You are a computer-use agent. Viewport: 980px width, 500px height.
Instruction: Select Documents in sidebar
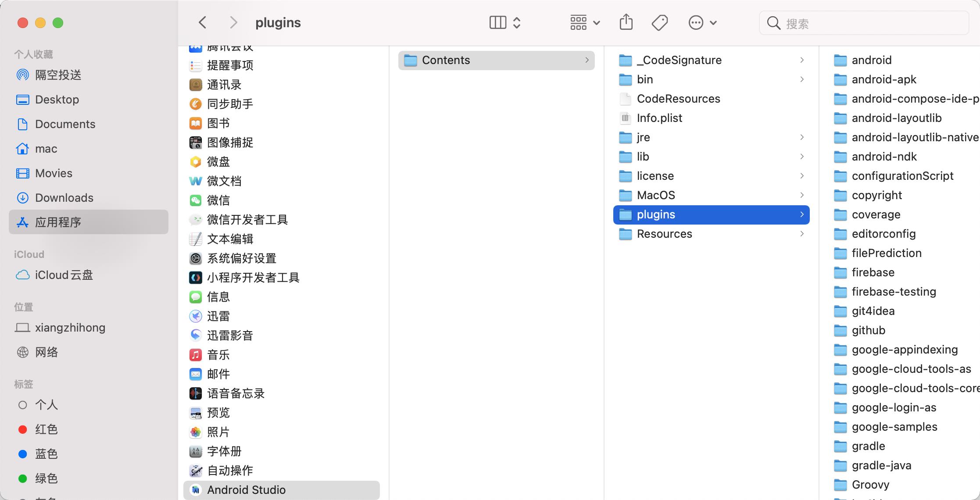pos(88,124)
